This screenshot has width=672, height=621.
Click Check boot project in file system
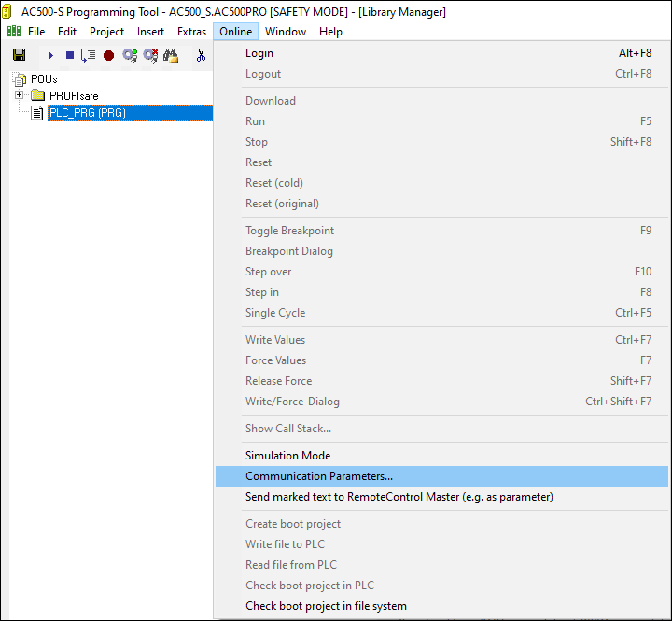[x=326, y=606]
